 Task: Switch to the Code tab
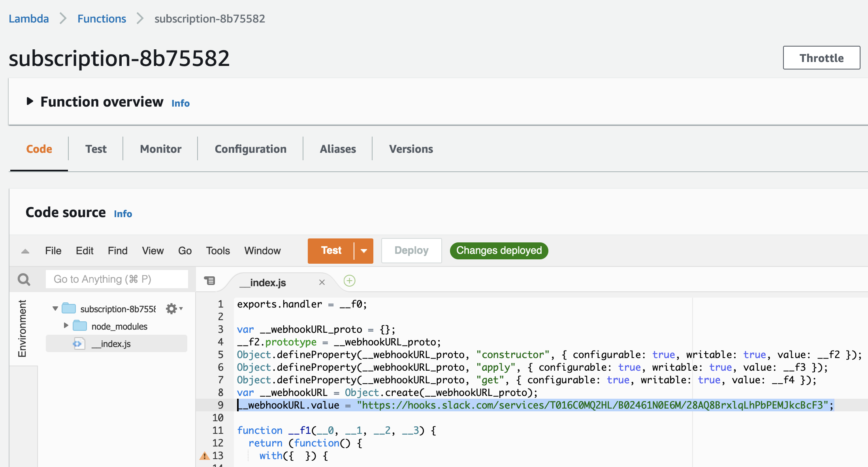[39, 149]
